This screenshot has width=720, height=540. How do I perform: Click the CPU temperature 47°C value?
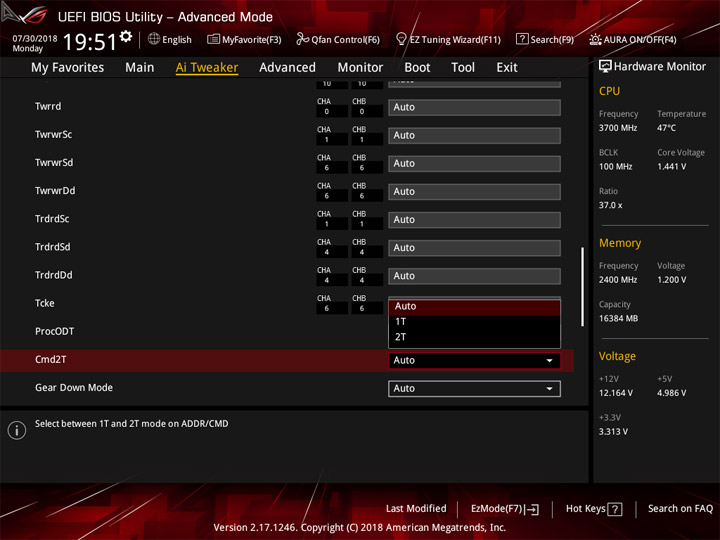666,128
